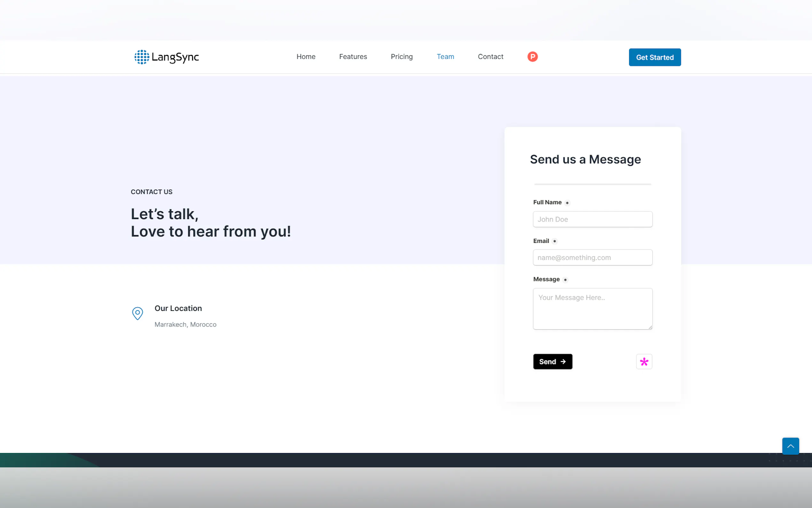Viewport: 812px width, 508px height.
Task: Submit the form with the Send button
Action: 552,361
